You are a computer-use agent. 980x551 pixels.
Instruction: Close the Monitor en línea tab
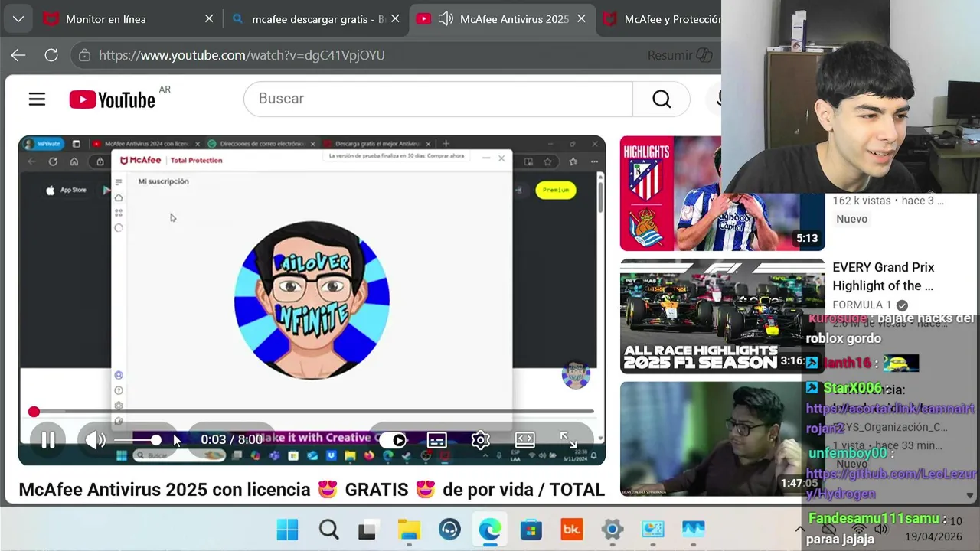click(209, 19)
